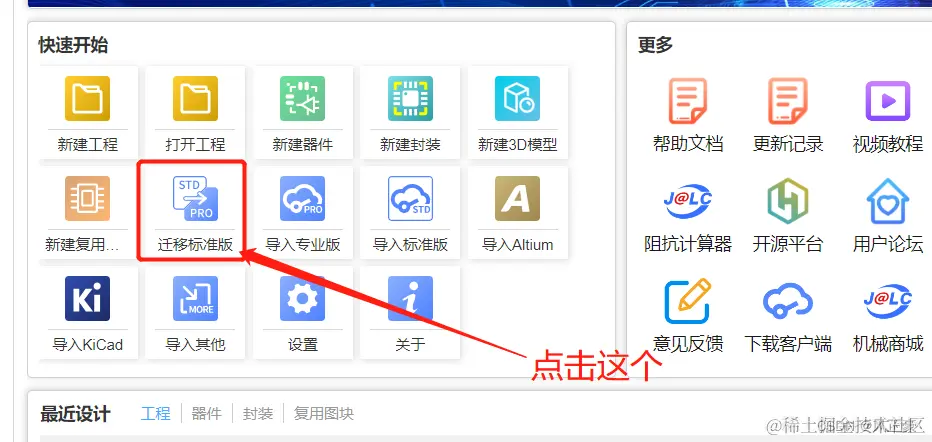Switch to 封装 tab in recent designs
This screenshot has height=442, width=932.
pyautogui.click(x=258, y=413)
